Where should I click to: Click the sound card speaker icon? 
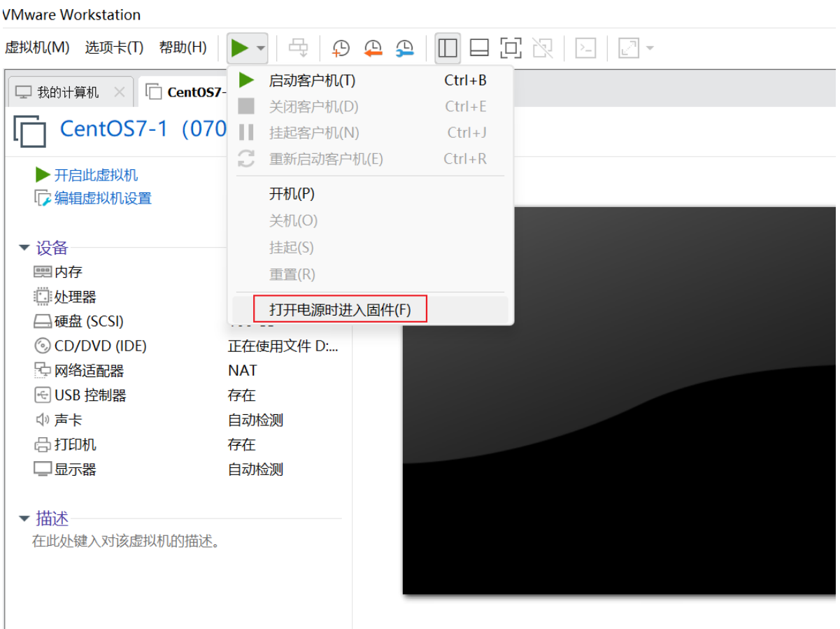click(43, 420)
